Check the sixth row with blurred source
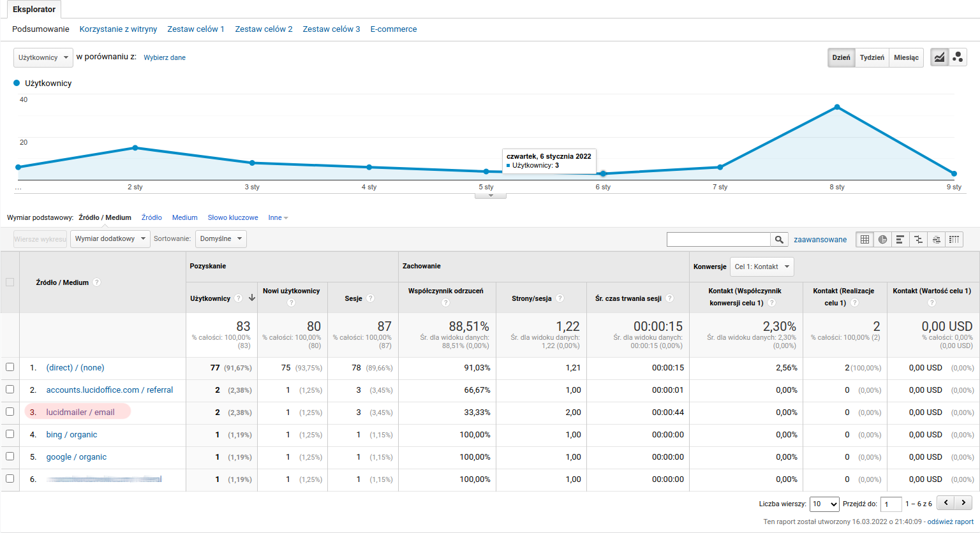This screenshot has width=980, height=533. click(10, 479)
